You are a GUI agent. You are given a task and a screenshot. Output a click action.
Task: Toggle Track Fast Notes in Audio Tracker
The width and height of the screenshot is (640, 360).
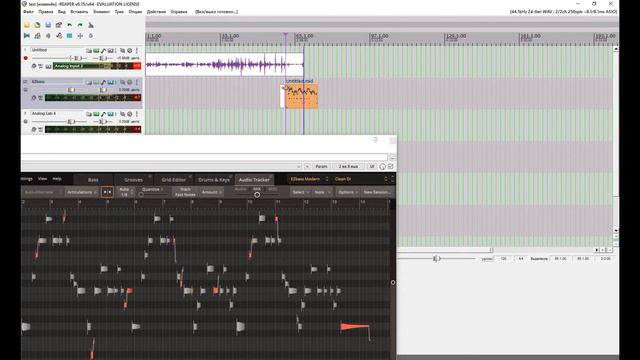[185, 192]
